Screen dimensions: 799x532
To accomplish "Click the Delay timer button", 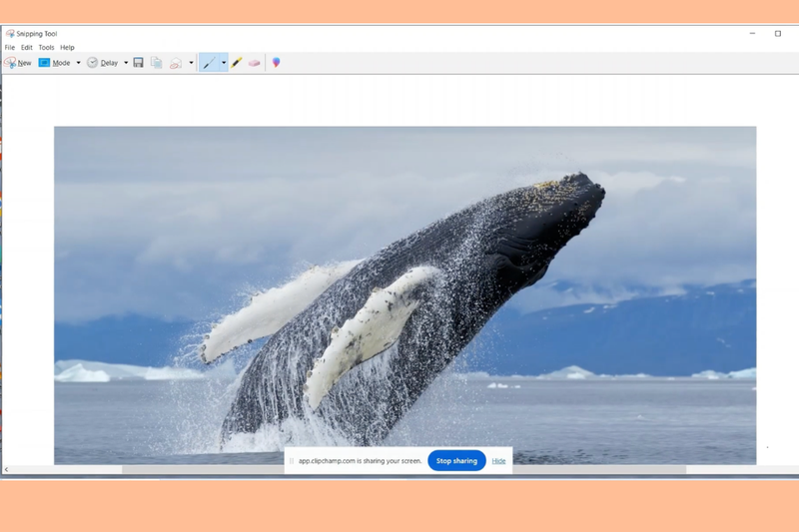I will 103,63.
